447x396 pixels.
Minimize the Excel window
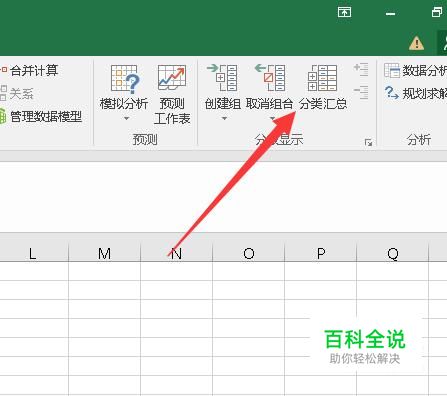(390, 13)
